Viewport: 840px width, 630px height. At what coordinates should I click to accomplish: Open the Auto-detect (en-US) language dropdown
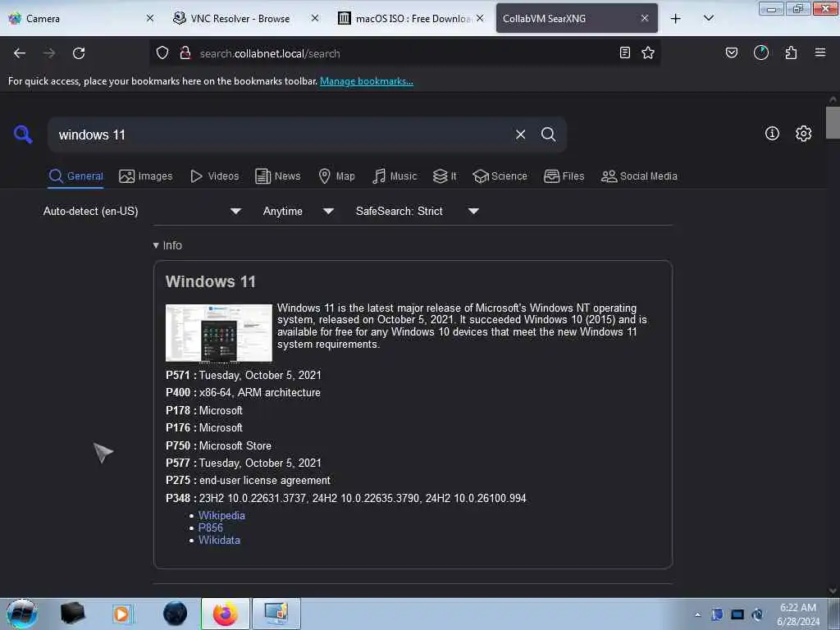pyautogui.click(x=142, y=211)
